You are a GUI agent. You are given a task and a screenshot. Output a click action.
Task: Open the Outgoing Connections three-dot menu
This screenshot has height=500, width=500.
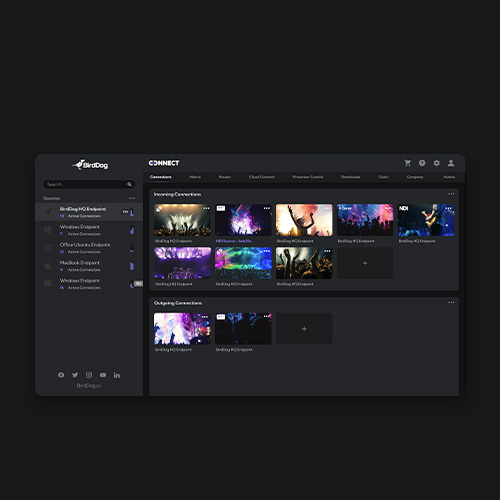[x=451, y=303]
